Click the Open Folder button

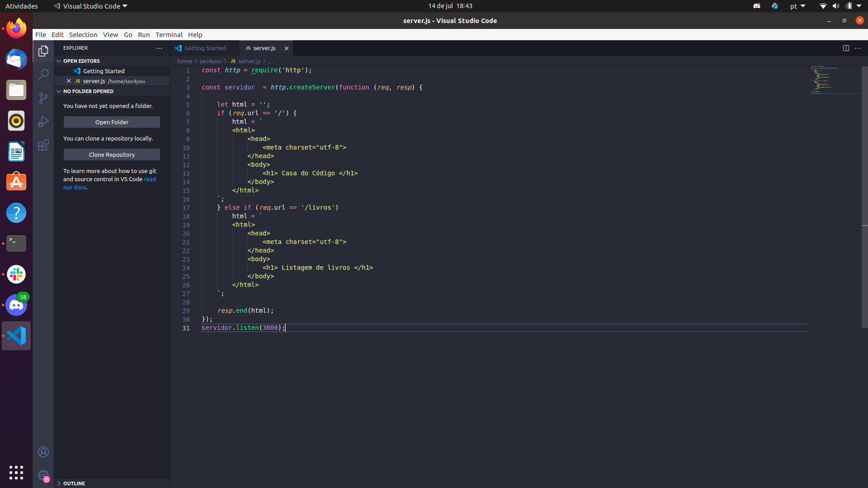tap(112, 122)
